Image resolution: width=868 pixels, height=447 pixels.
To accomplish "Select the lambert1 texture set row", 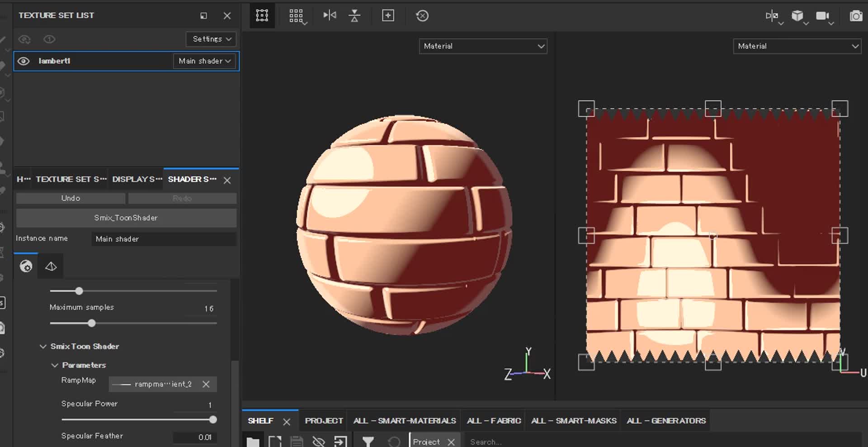I will click(126, 61).
